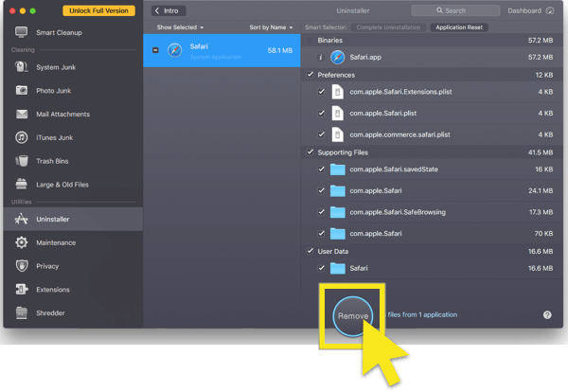Click Unlock Full Version button
568x392 pixels.
click(x=98, y=10)
